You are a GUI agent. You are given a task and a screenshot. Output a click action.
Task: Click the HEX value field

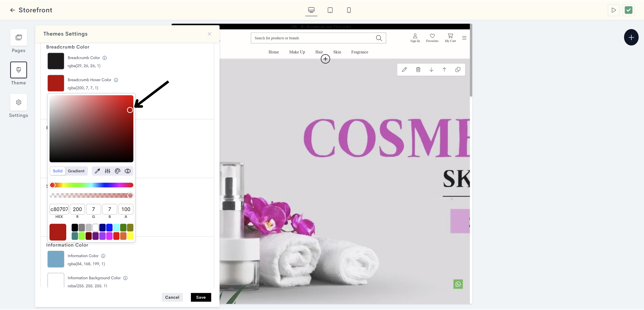59,209
